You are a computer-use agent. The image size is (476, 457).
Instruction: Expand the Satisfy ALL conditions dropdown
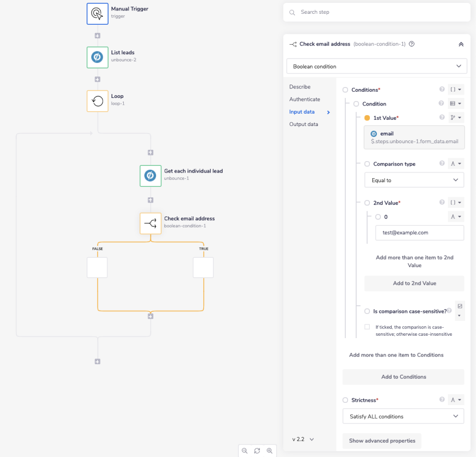403,417
